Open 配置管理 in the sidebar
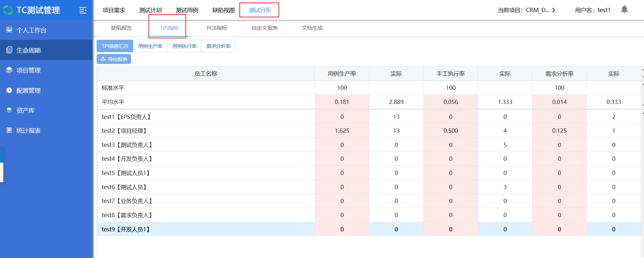The image size is (644, 258). pos(28,90)
